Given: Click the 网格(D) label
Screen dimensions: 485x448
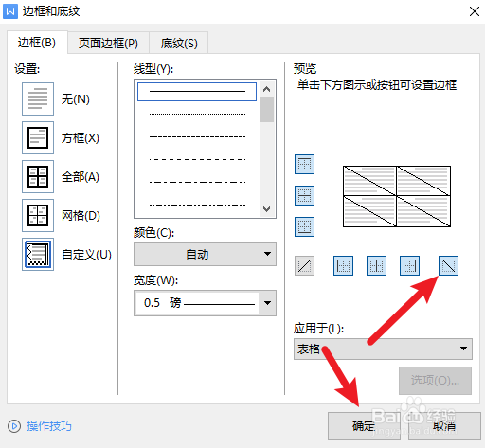Looking at the screenshot, I should click(81, 216).
